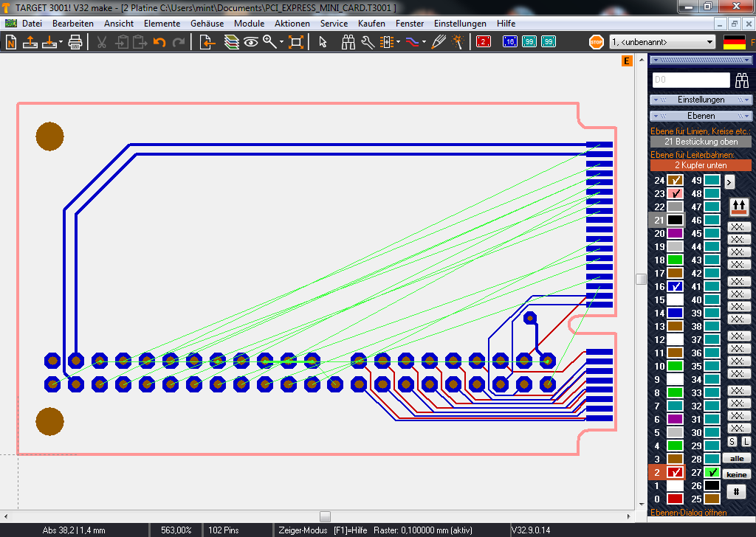756x537 pixels.
Task: Toggle layer 16 visibility checkbox
Action: point(675,287)
